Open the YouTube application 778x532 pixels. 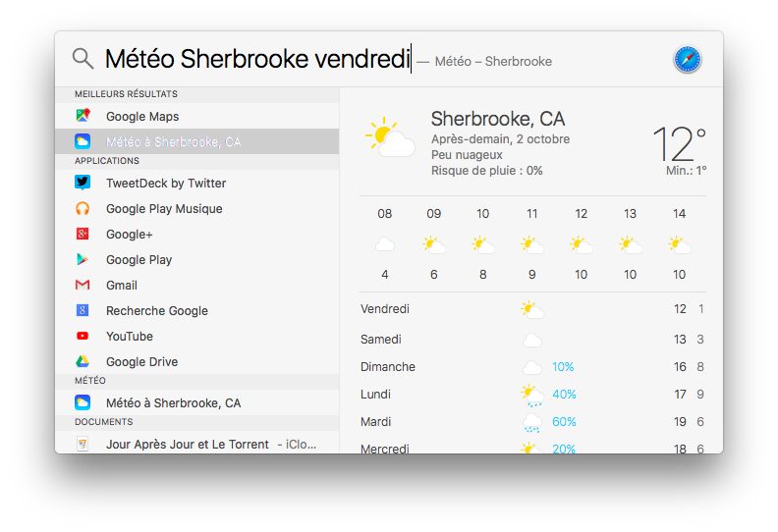point(197,336)
